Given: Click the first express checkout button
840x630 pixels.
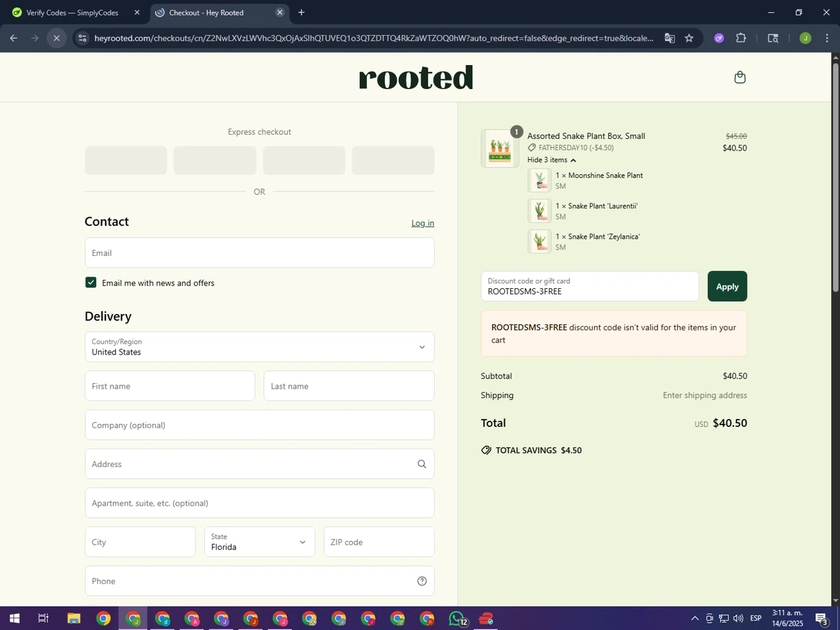Looking at the screenshot, I should tap(125, 160).
